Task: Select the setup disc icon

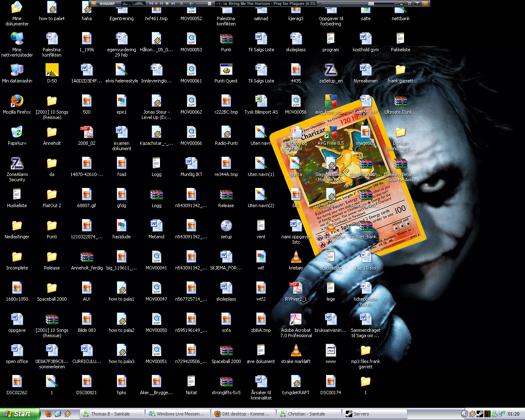Action: pos(226,229)
